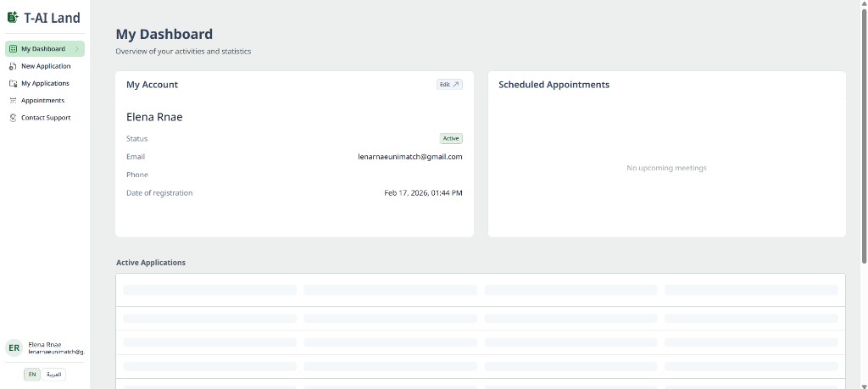This screenshot has height=389, width=868.
Task: Click the Feb 17, 2026 registration date
Action: [x=424, y=193]
